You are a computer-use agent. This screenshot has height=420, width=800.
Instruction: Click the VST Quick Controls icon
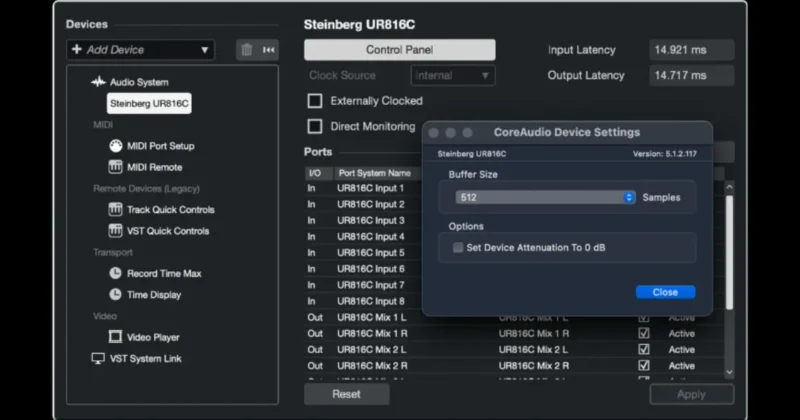click(115, 231)
